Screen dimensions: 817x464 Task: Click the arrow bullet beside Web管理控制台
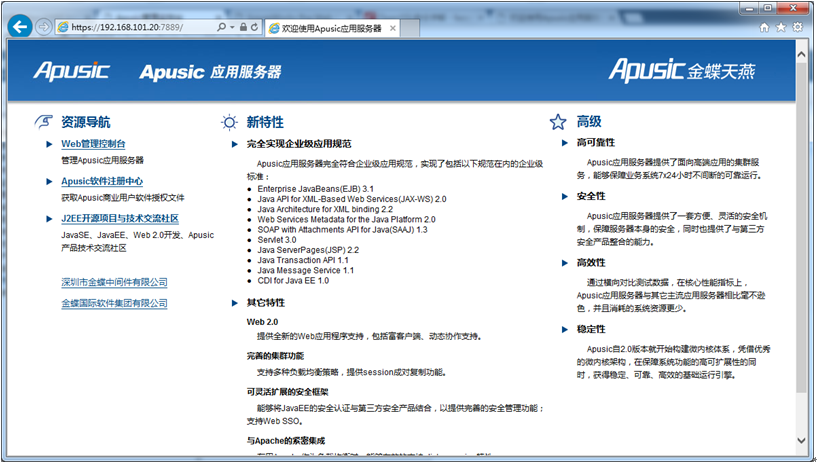point(49,144)
